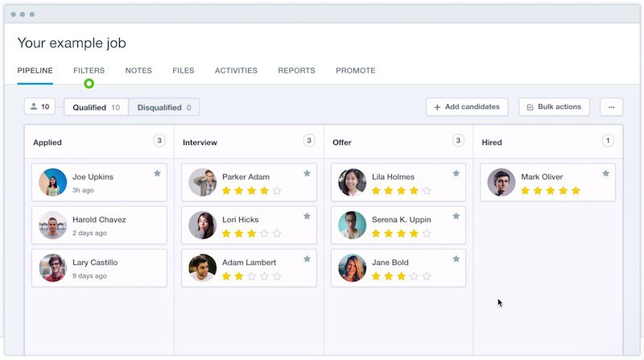Show Qualified candidates
Image resolution: width=644 pixels, height=360 pixels.
coord(96,107)
